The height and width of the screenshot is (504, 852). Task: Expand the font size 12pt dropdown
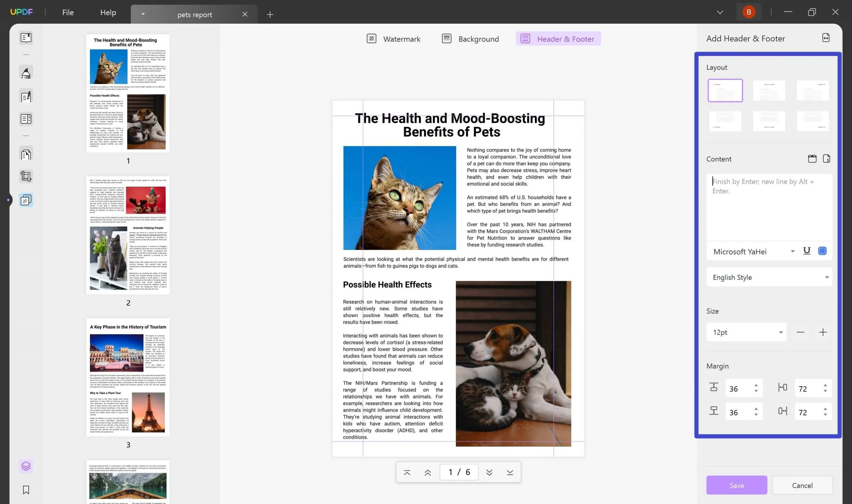(x=780, y=332)
